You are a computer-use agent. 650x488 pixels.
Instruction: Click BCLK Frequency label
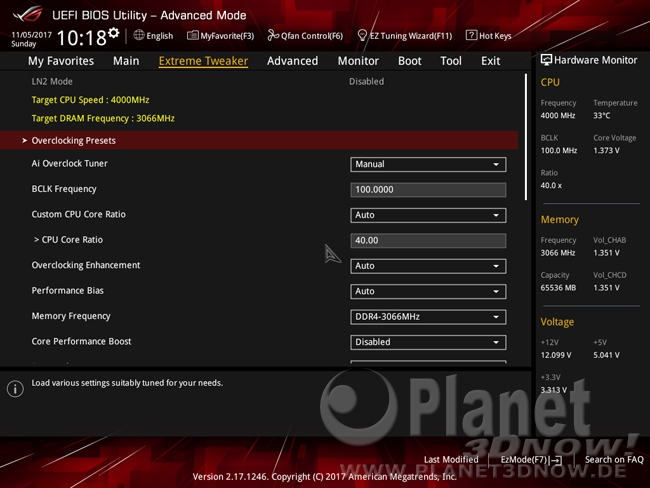point(64,189)
